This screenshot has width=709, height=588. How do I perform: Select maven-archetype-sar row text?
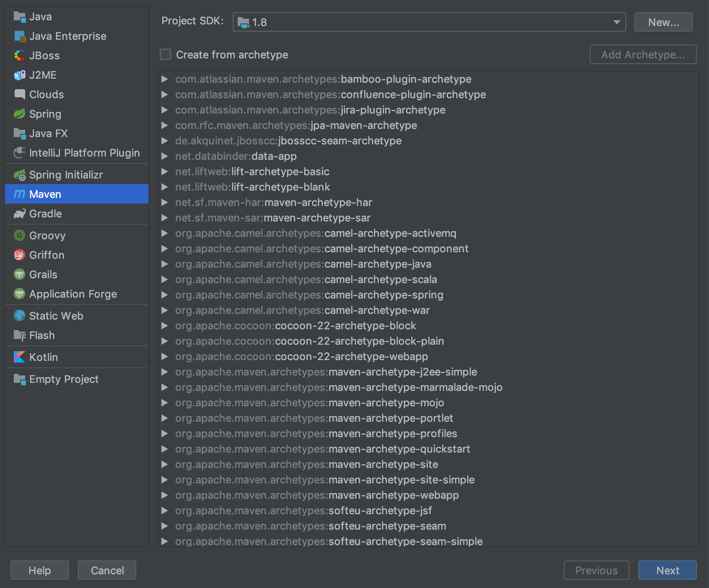(273, 218)
